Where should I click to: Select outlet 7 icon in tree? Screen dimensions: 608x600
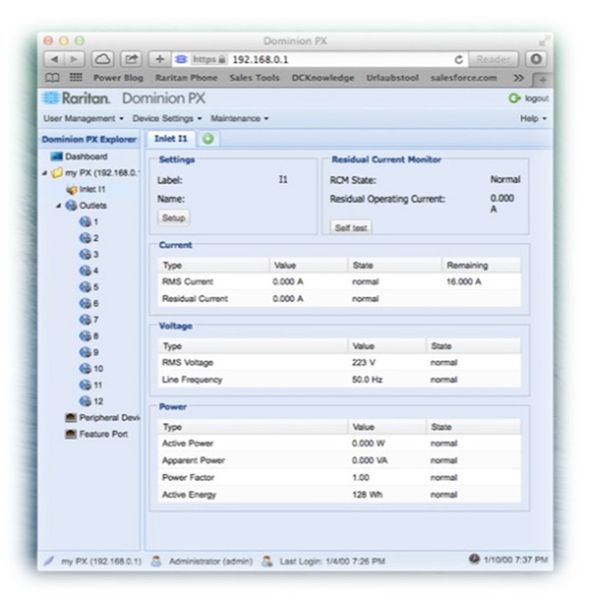click(85, 320)
